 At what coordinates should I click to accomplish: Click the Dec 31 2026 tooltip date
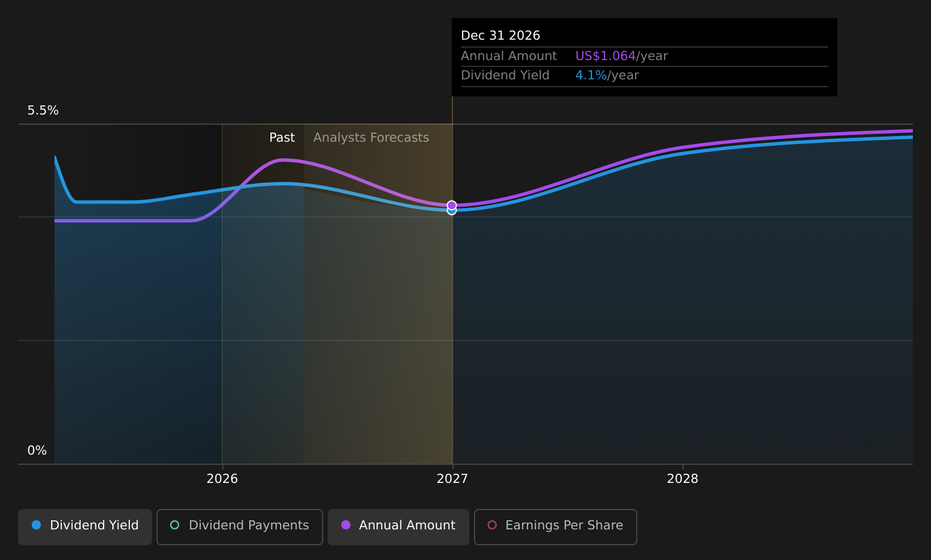[x=501, y=36]
